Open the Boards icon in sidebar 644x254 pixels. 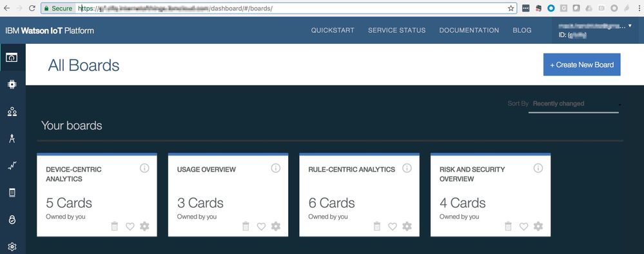click(x=12, y=57)
